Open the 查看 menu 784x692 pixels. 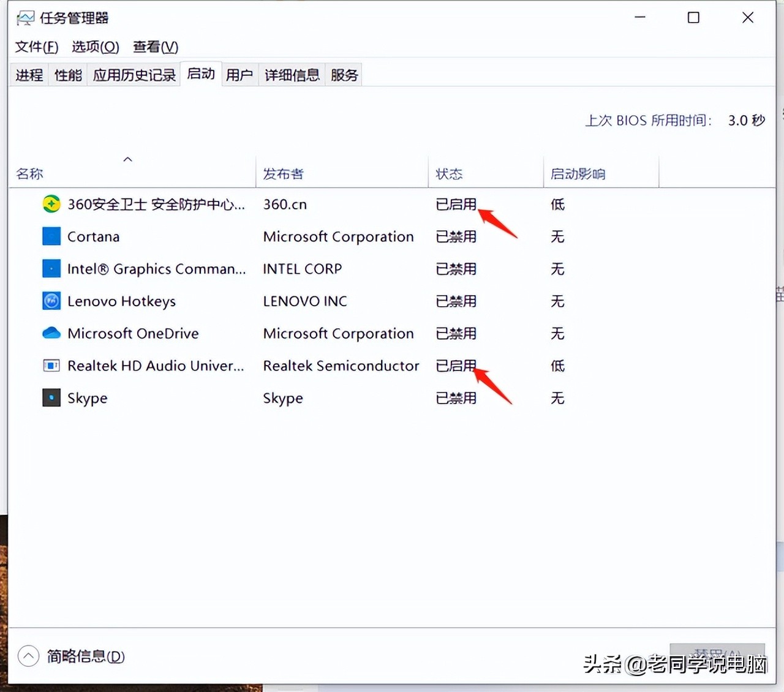coord(155,47)
